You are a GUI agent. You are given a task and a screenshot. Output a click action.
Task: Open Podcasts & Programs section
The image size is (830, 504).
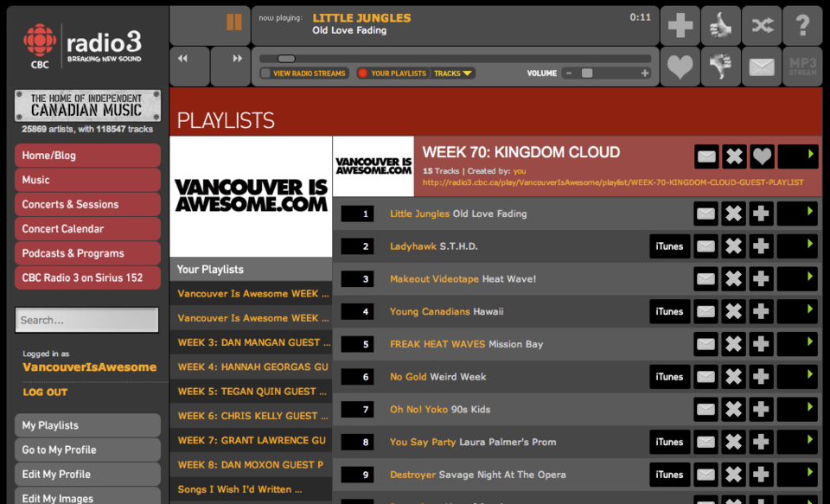coord(87,253)
